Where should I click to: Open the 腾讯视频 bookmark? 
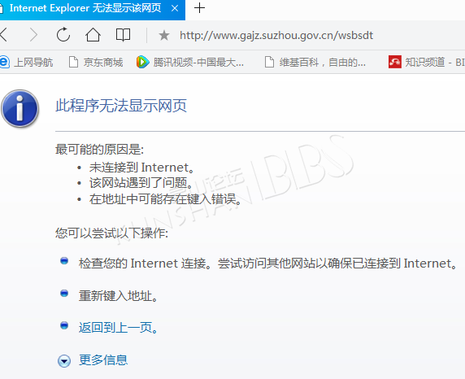point(190,62)
